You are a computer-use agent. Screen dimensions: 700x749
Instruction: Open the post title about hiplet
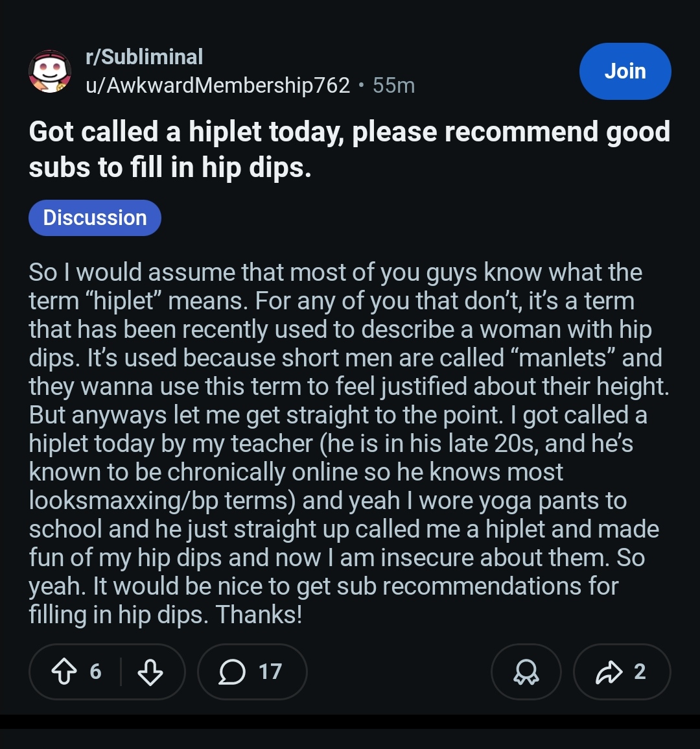click(x=349, y=149)
